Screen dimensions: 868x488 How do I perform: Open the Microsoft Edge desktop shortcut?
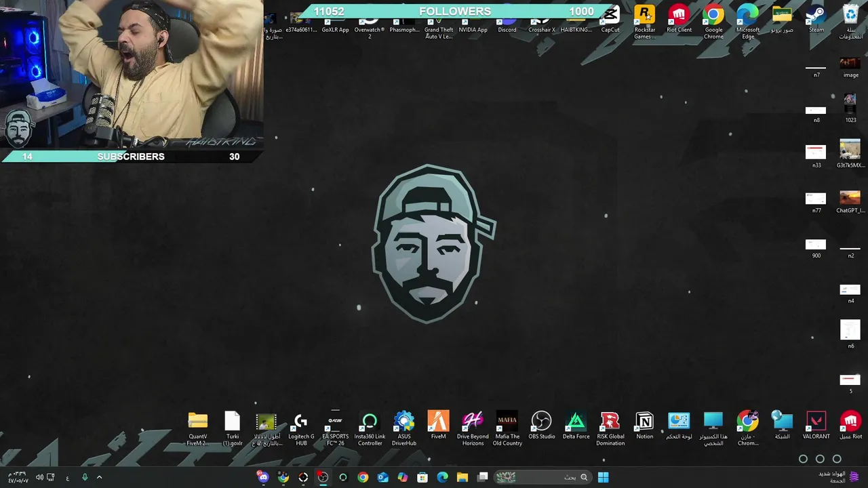tap(747, 22)
